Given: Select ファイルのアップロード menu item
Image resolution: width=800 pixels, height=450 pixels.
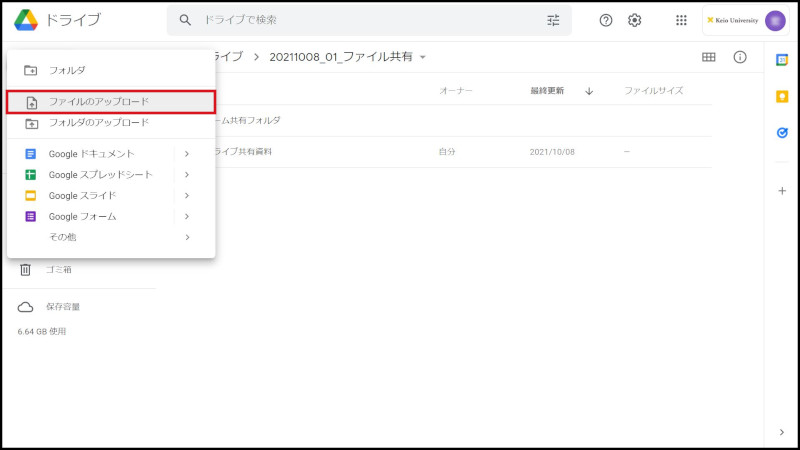Looking at the screenshot, I should point(99,102).
